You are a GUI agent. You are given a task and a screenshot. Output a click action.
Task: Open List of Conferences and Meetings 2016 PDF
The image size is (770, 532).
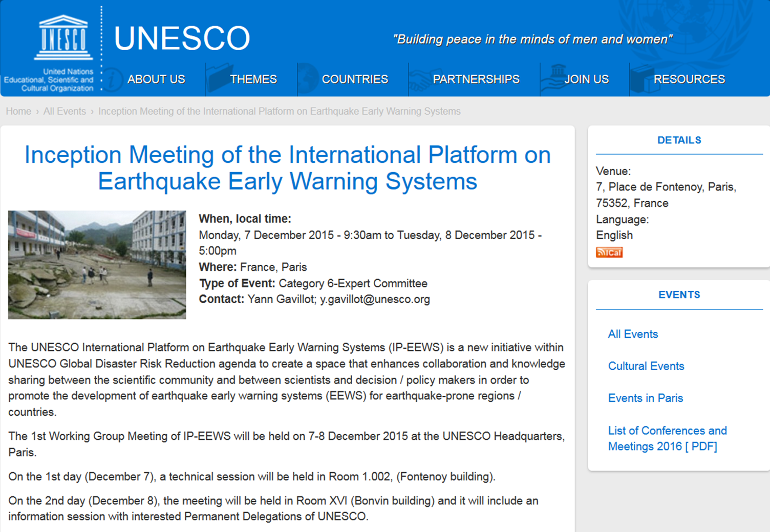click(x=667, y=438)
